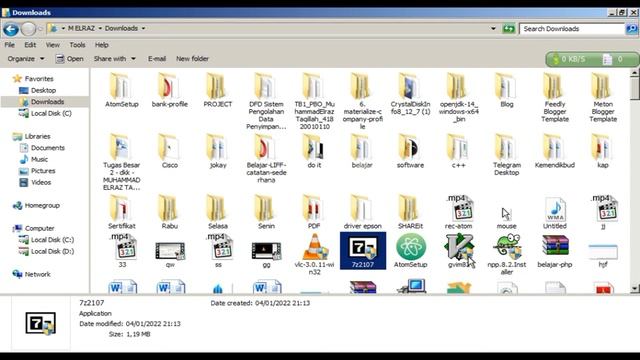Open the Edit menu
The image size is (640, 360).
coord(30,45)
